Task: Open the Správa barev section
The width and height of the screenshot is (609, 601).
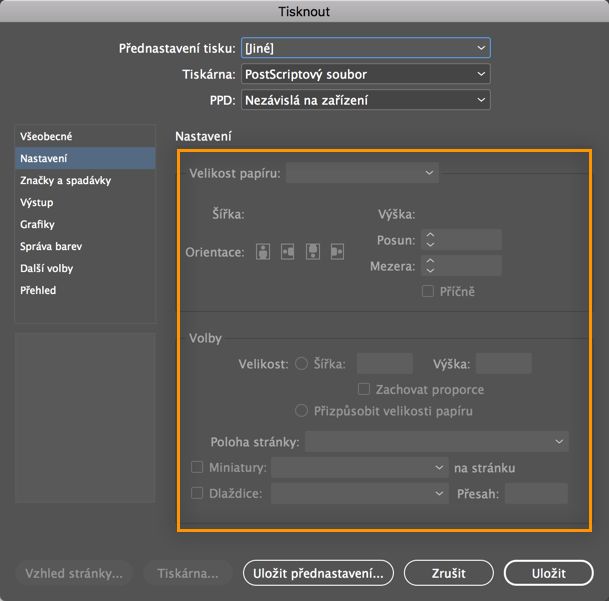Action: click(x=51, y=246)
